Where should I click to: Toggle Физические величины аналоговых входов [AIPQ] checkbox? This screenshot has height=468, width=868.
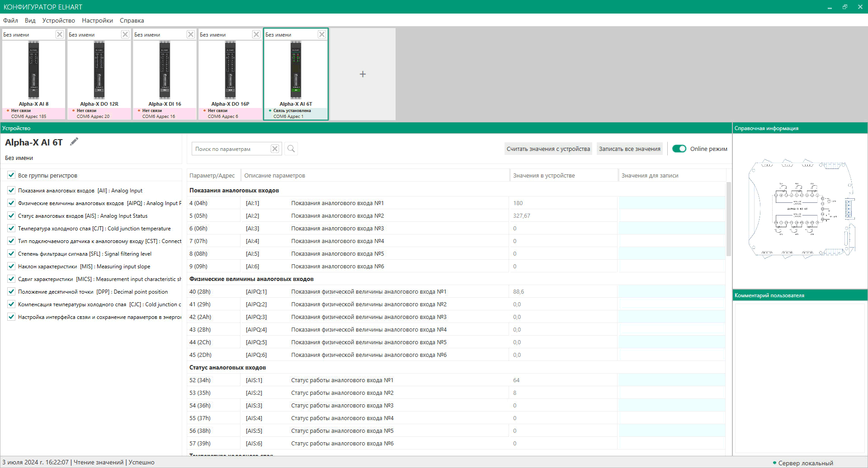pyautogui.click(x=11, y=203)
